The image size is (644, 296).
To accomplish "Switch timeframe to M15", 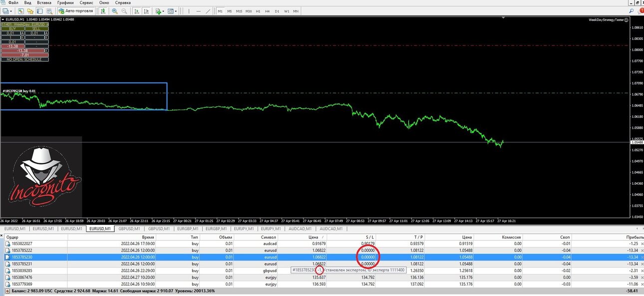I will click(x=239, y=11).
